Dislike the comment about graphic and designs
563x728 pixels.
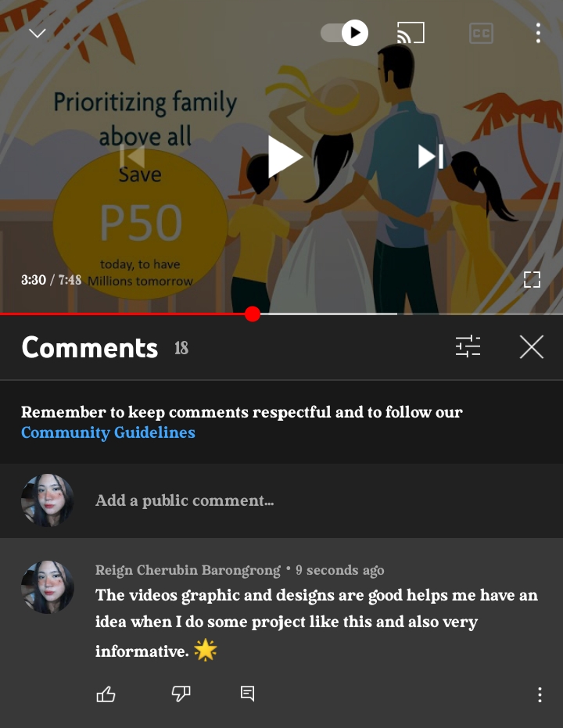point(181,694)
